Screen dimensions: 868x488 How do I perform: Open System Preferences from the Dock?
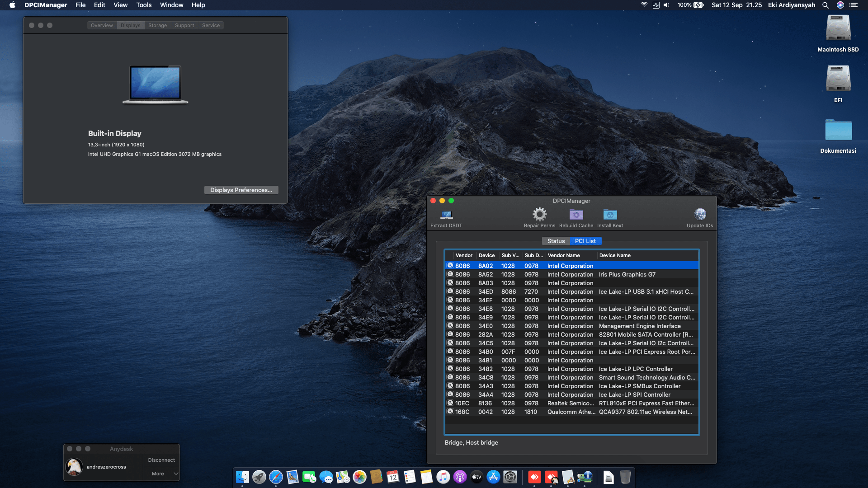(x=510, y=477)
